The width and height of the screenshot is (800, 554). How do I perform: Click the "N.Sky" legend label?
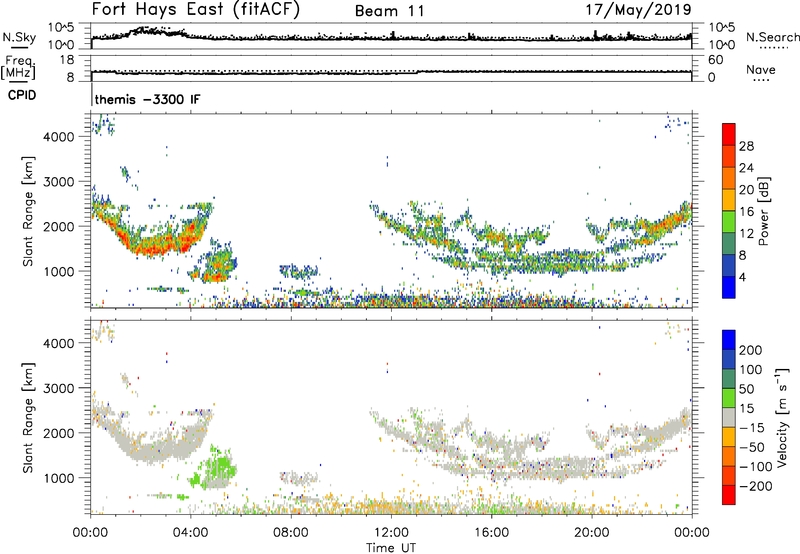[x=19, y=37]
